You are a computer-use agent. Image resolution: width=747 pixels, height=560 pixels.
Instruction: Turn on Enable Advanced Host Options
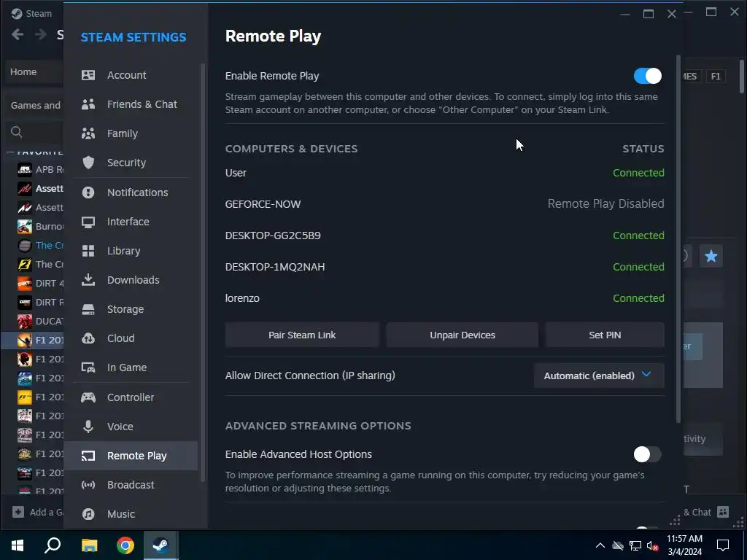648,454
